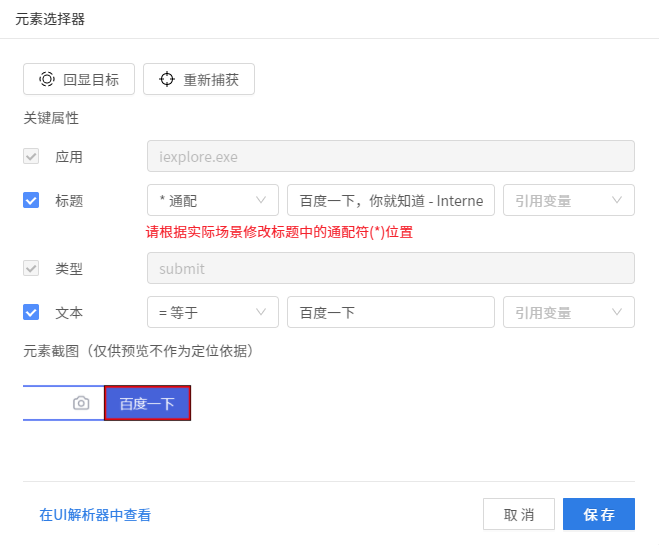
Task: Click the submit type field
Action: 390,268
